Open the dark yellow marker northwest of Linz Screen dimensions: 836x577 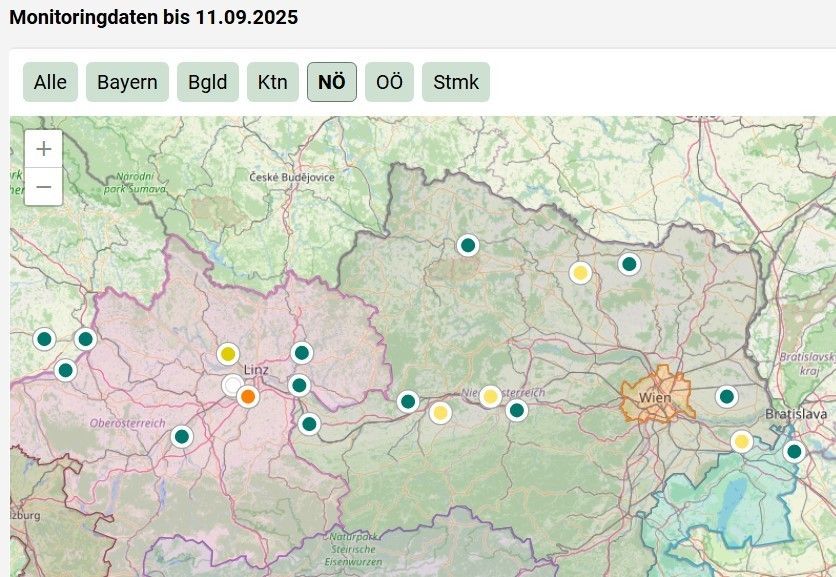click(x=228, y=354)
